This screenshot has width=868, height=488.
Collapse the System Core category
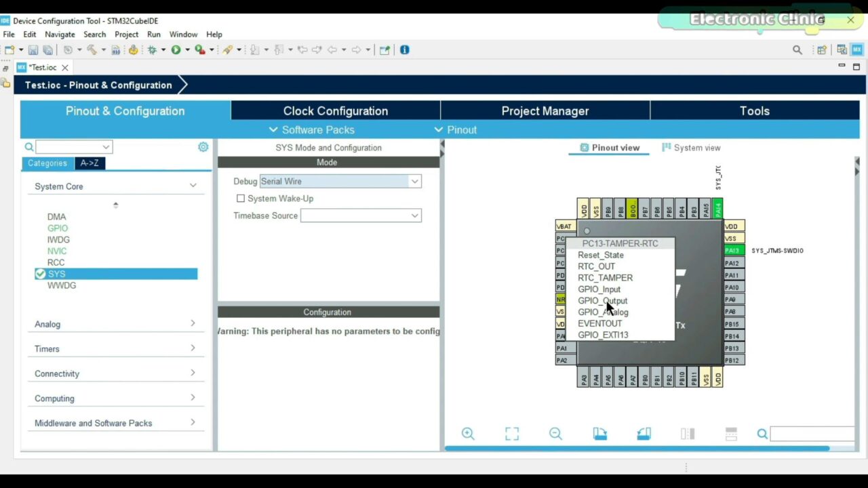193,186
